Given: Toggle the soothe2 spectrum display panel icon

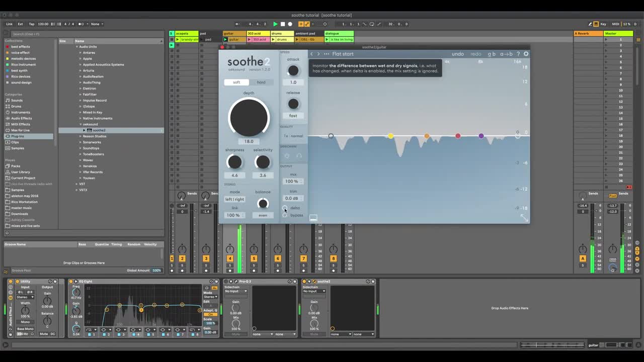Looking at the screenshot, I should point(313,218).
